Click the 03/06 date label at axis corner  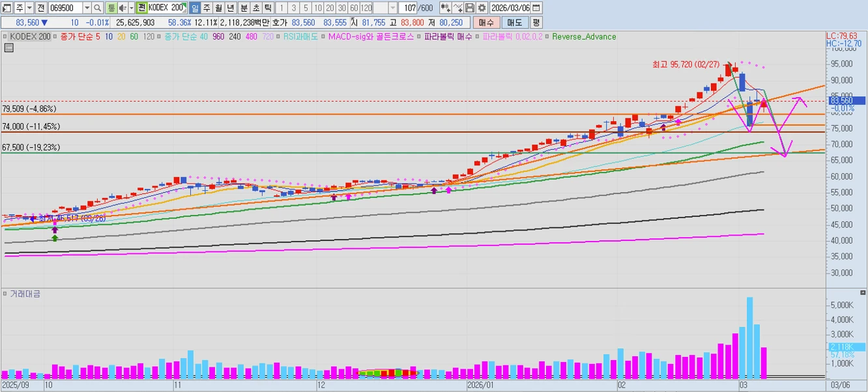coord(839,385)
